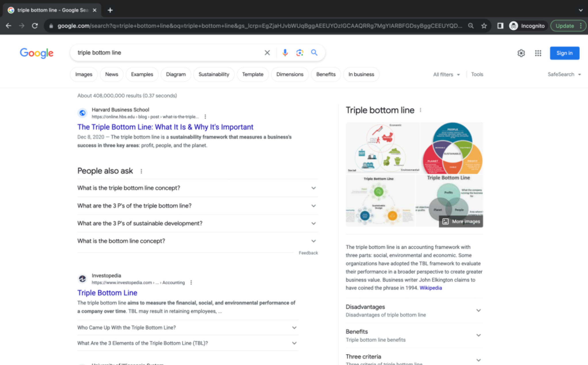Expand 'Who Came Up With the Triple Bottom Line?'
The image size is (588, 365).
[x=188, y=328]
